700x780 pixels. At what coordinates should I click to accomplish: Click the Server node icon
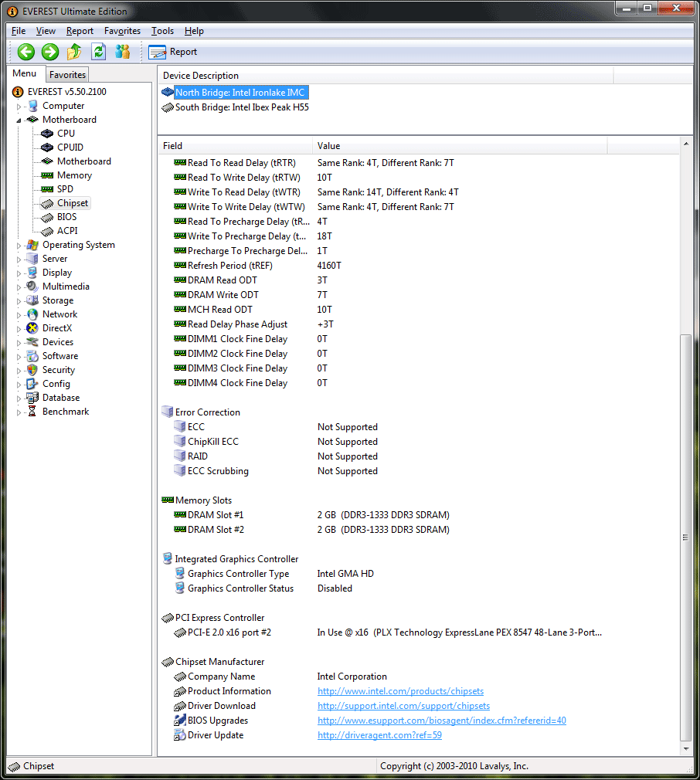[32, 259]
